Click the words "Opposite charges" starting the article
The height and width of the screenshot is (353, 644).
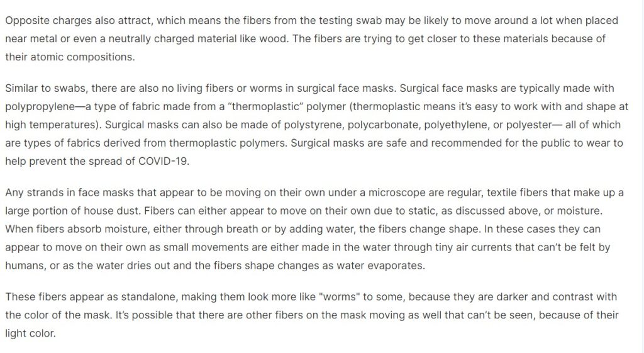click(43, 21)
